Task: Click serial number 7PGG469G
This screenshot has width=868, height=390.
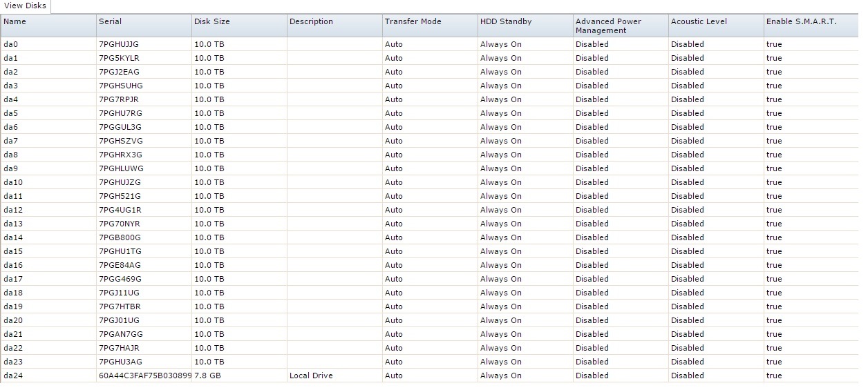Action: click(120, 279)
